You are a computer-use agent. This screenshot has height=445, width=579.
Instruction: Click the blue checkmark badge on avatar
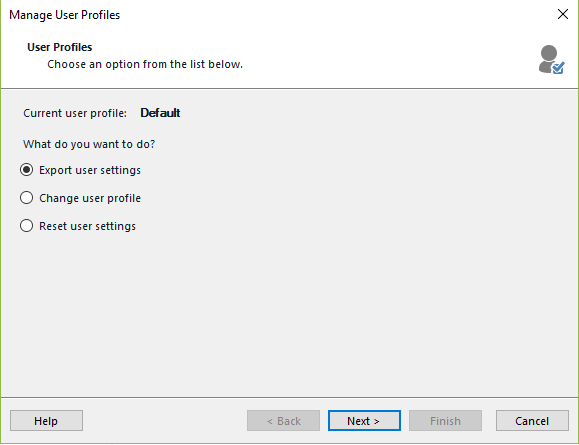(x=558, y=68)
